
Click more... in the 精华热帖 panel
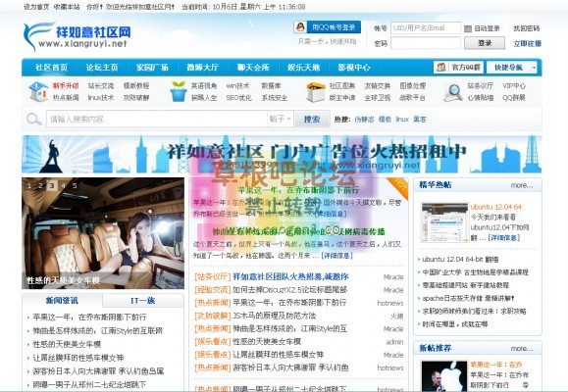(x=522, y=185)
